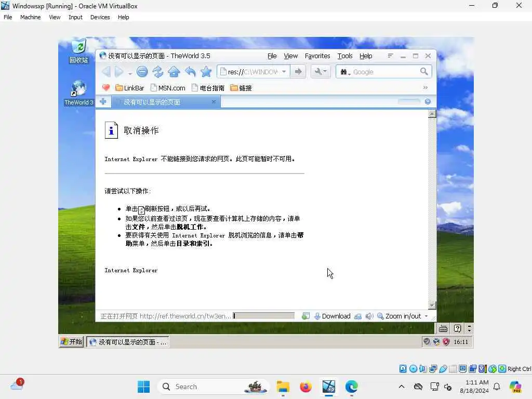Open Microsoft Edge from Windows taskbar
532x399 pixels.
(x=351, y=387)
